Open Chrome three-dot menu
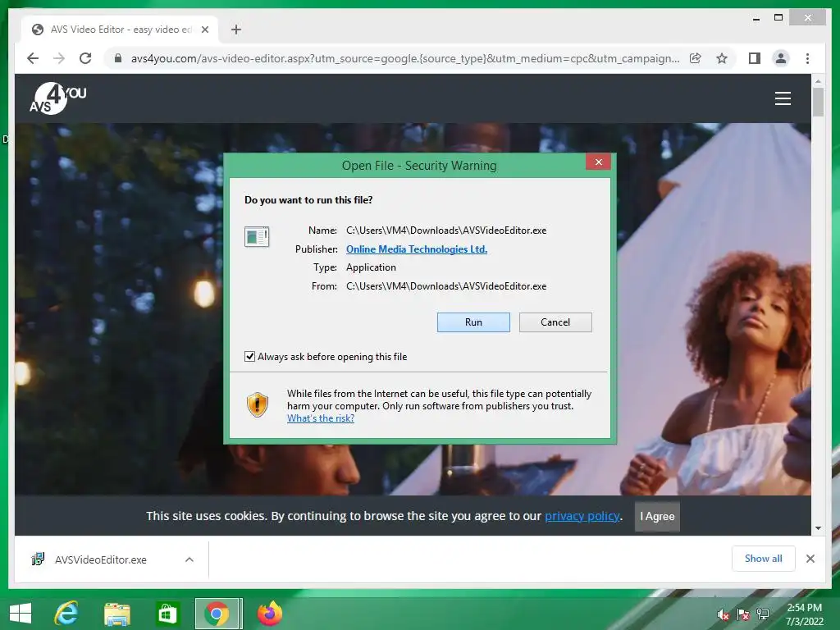The width and height of the screenshot is (840, 630). pos(807,58)
